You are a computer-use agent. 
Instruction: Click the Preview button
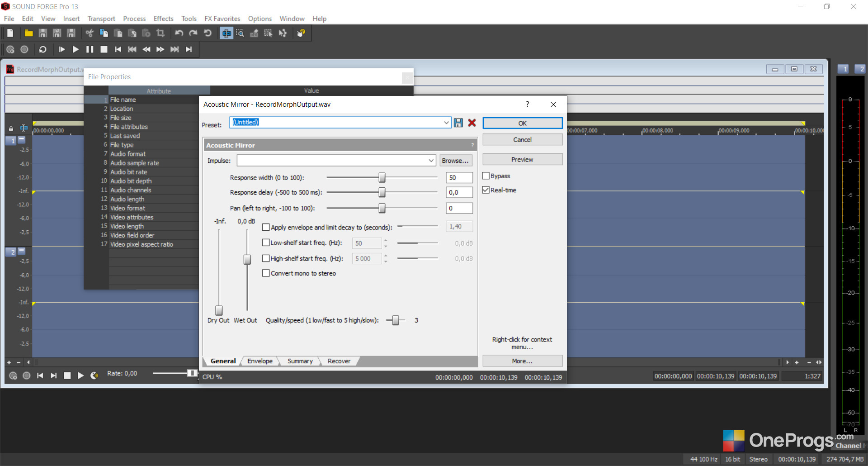click(x=523, y=160)
